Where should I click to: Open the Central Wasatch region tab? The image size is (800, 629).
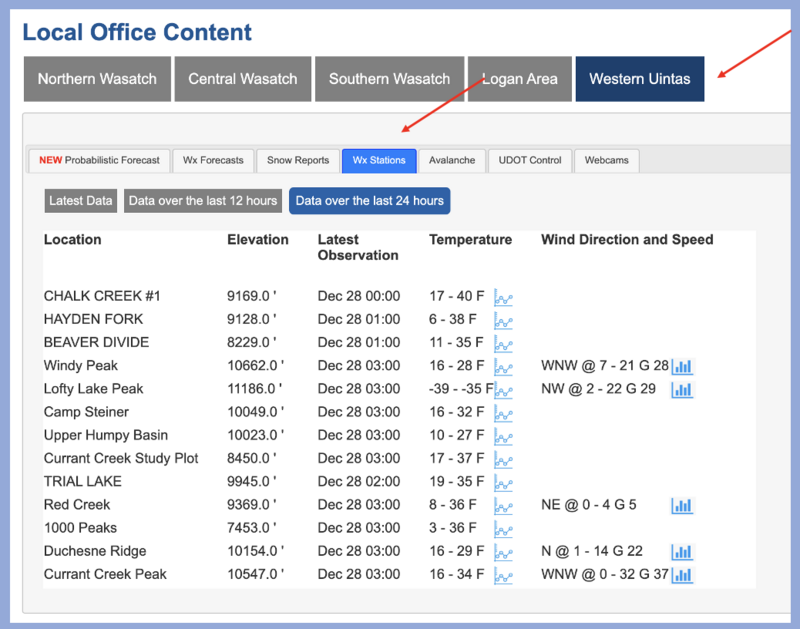point(242,79)
